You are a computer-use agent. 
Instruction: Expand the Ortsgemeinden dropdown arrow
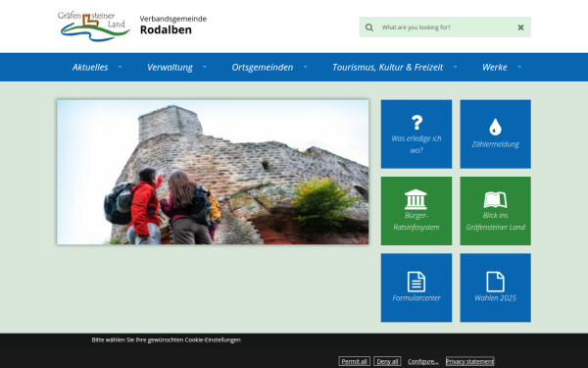coord(305,67)
